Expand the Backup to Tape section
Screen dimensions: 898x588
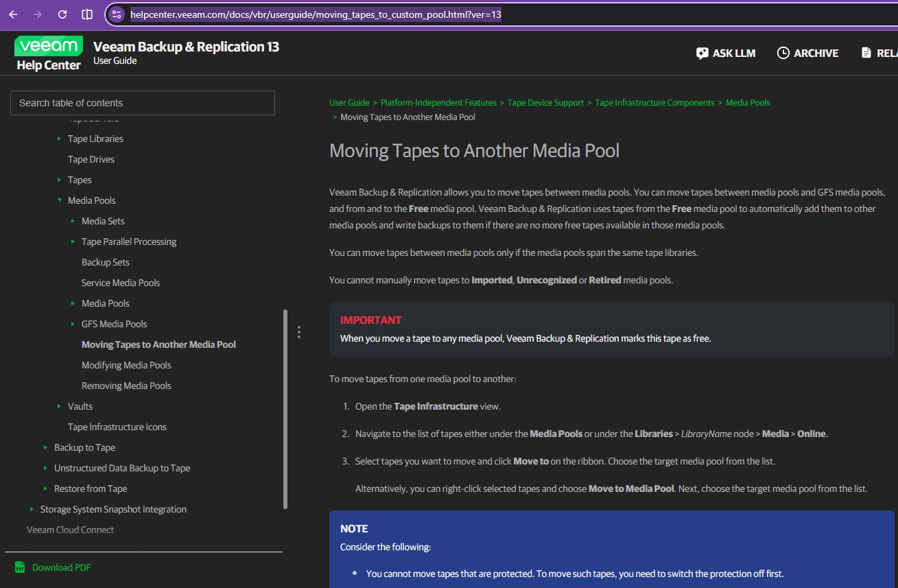(x=46, y=447)
